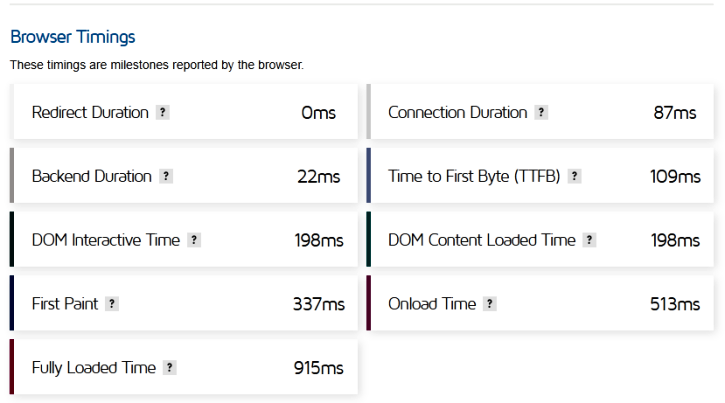Click the Redirect Duration help icon
Viewport: 725px width, 403px height.
coord(162,112)
